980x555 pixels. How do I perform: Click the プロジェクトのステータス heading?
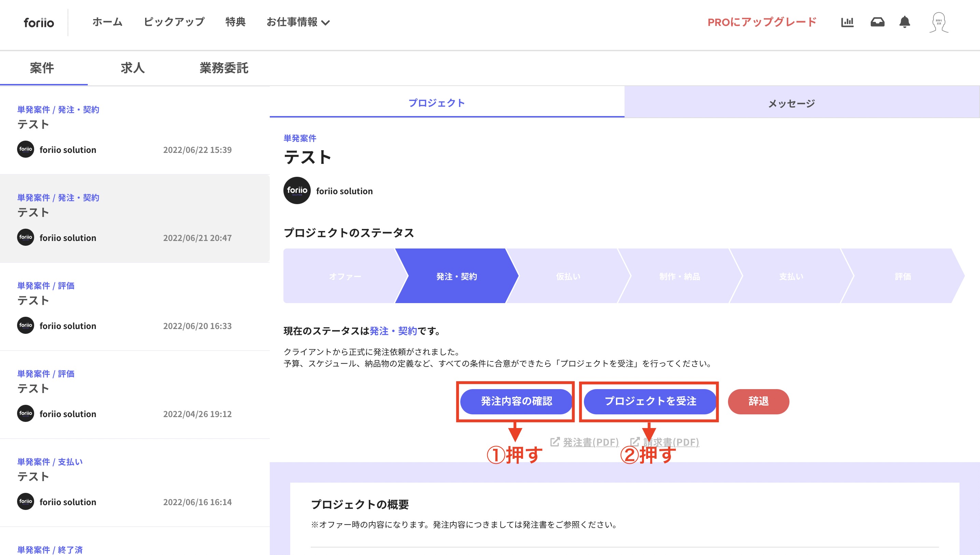tap(349, 232)
